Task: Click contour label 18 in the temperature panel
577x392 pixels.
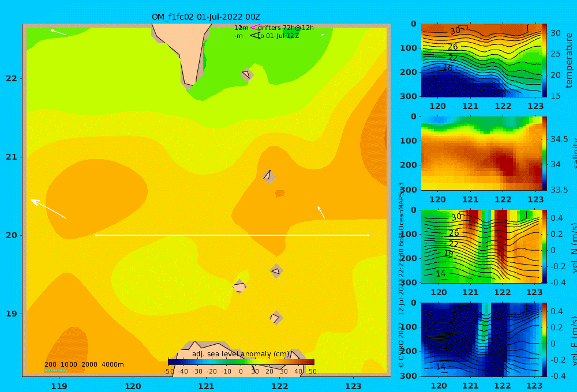Action: pos(448,67)
